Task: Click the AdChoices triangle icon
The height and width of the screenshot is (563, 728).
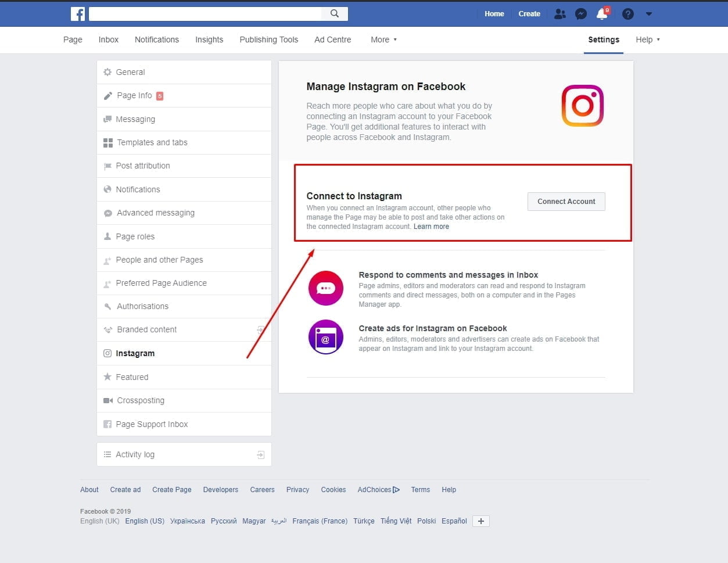Action: pos(396,490)
